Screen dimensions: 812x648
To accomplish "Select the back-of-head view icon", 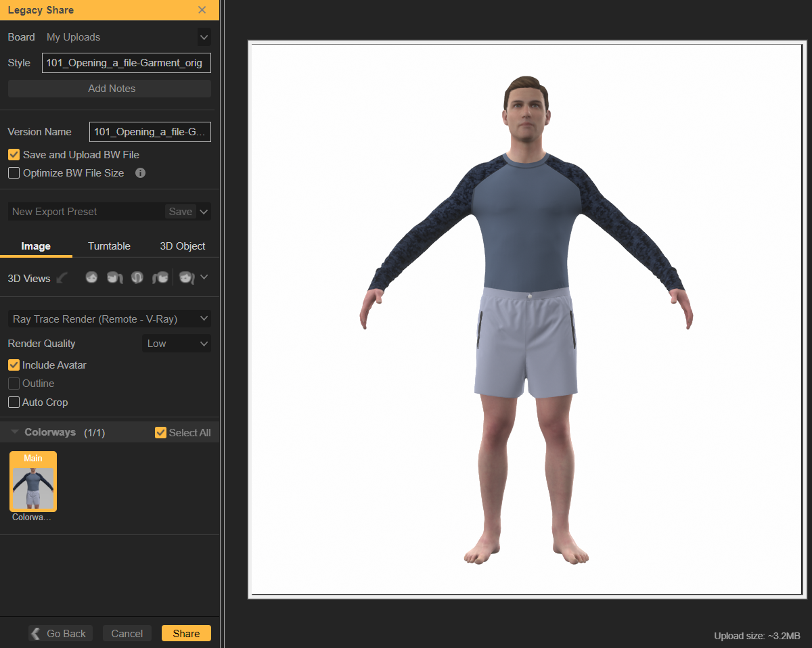I will pos(137,278).
